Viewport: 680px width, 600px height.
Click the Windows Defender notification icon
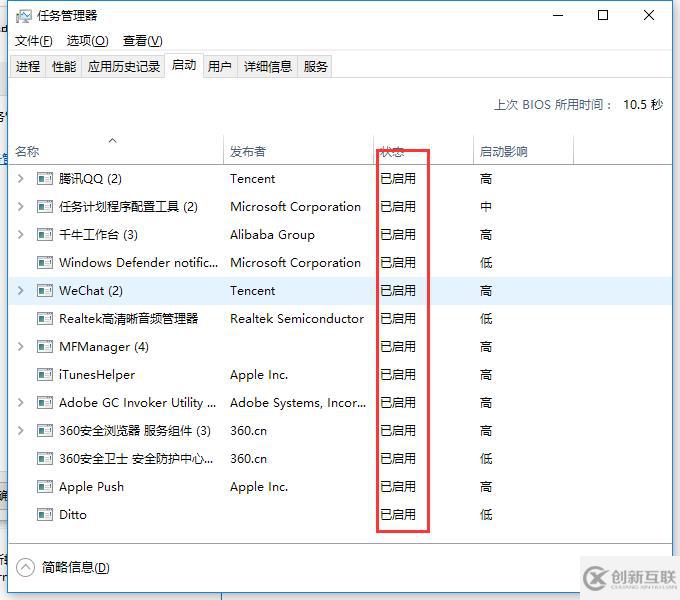[44, 263]
